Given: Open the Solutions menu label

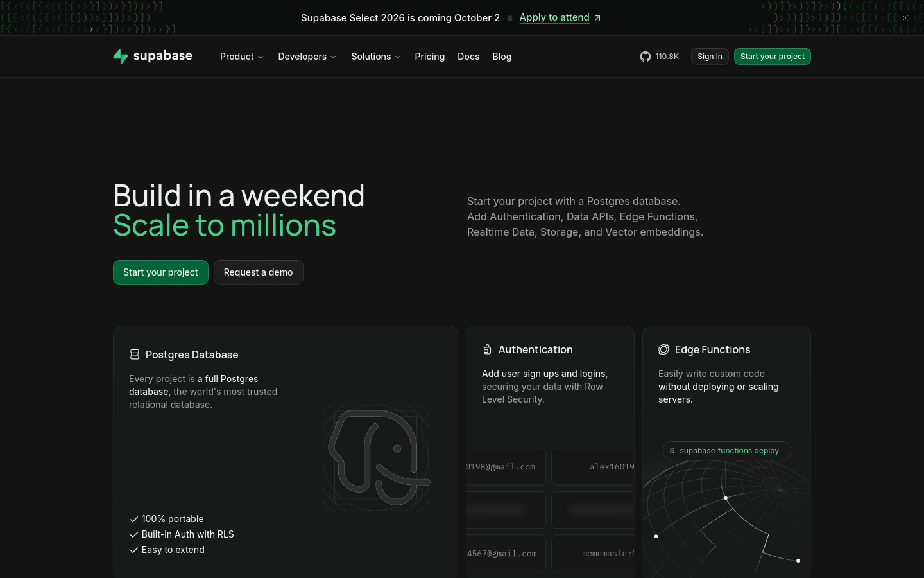Looking at the screenshot, I should point(371,57).
